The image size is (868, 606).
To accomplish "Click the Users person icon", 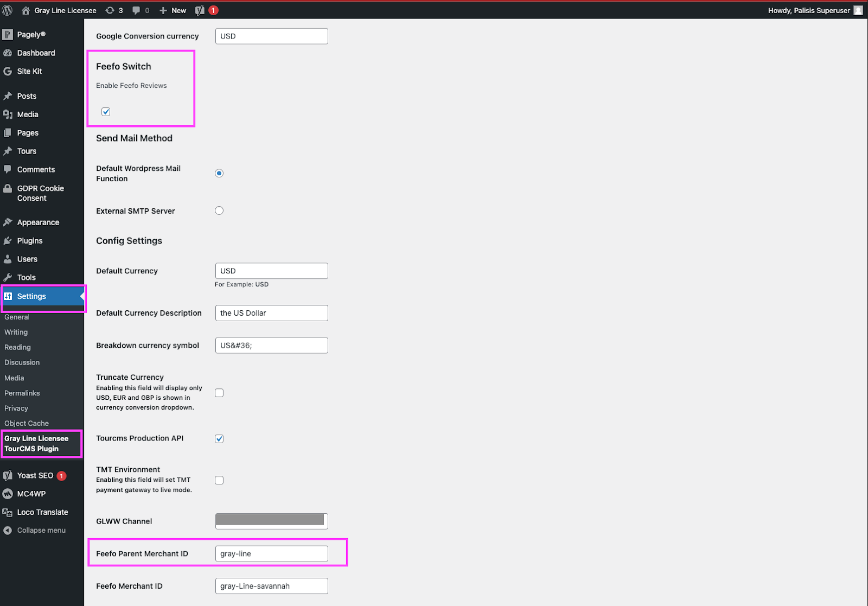I will coord(8,259).
